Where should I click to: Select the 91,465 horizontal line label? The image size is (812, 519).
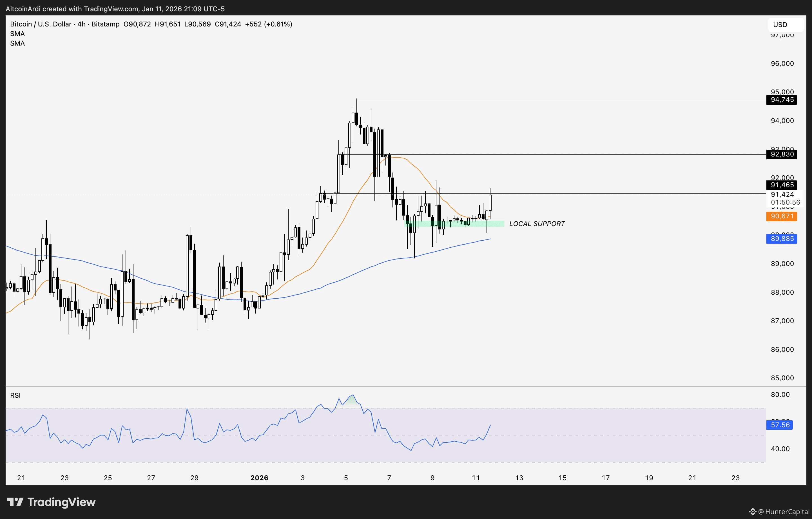pyautogui.click(x=782, y=185)
